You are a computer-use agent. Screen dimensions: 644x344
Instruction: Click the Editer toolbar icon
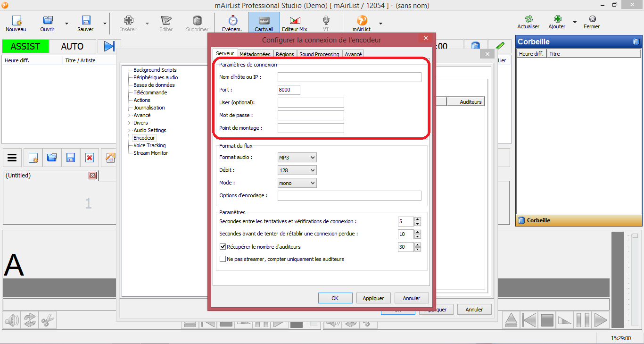click(x=166, y=21)
